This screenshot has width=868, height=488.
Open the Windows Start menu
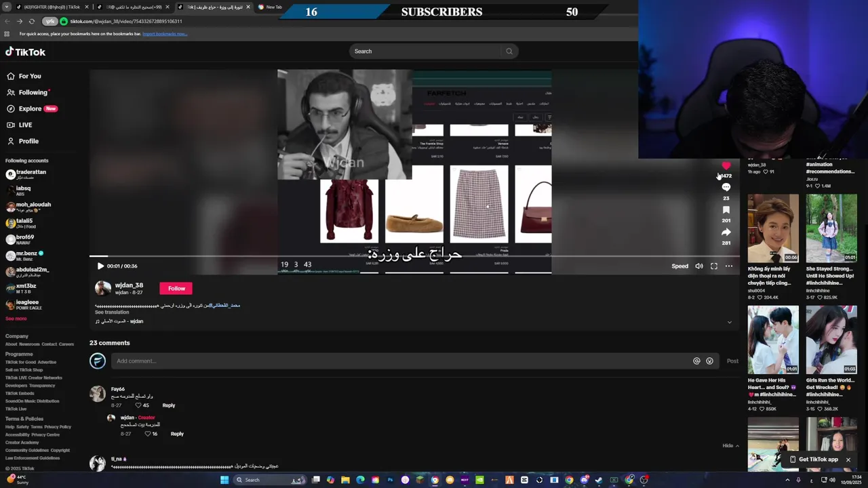pos(224,480)
